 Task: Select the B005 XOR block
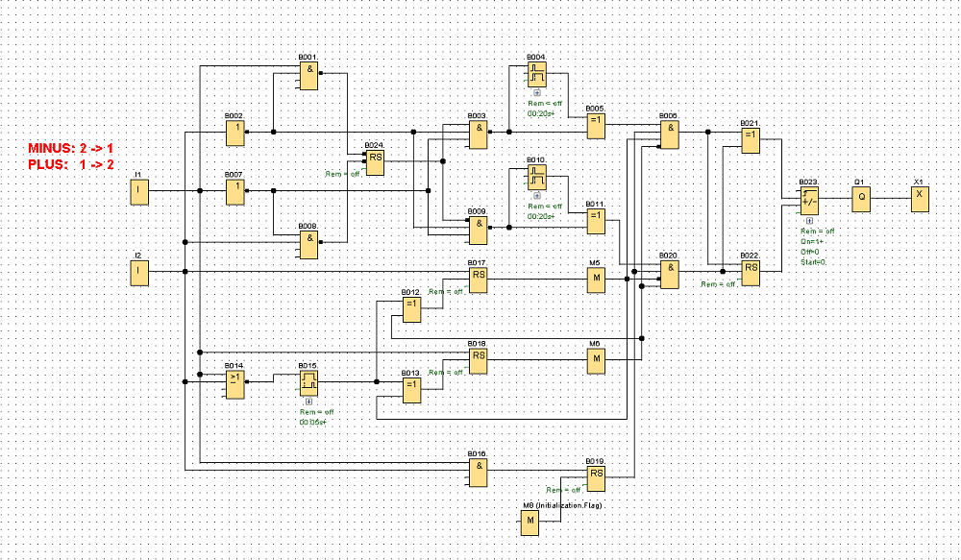[596, 125]
